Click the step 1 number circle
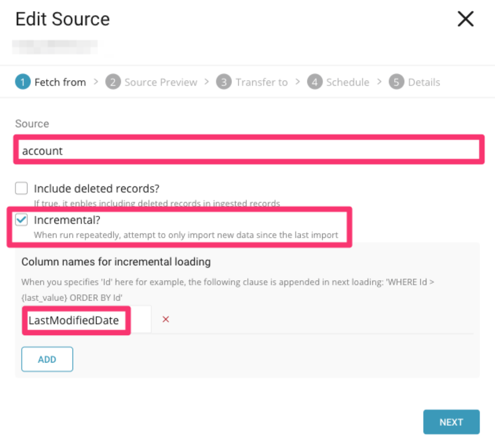 pyautogui.click(x=23, y=82)
